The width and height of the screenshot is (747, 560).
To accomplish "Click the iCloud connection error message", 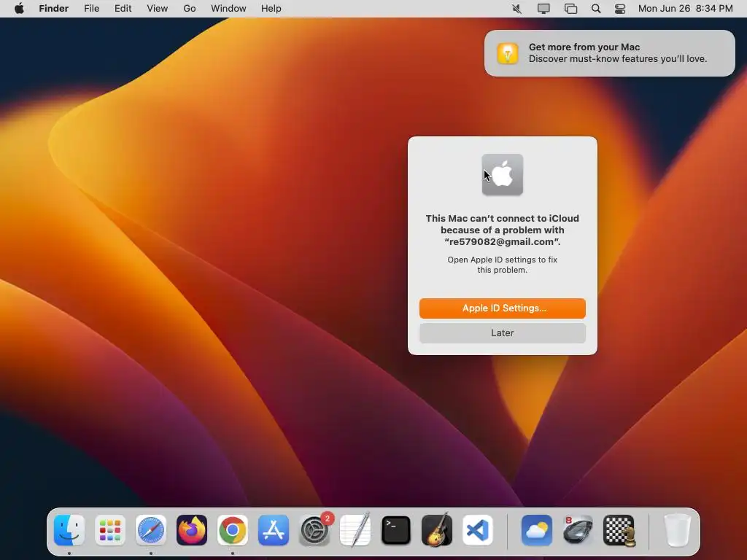I will click(x=503, y=230).
